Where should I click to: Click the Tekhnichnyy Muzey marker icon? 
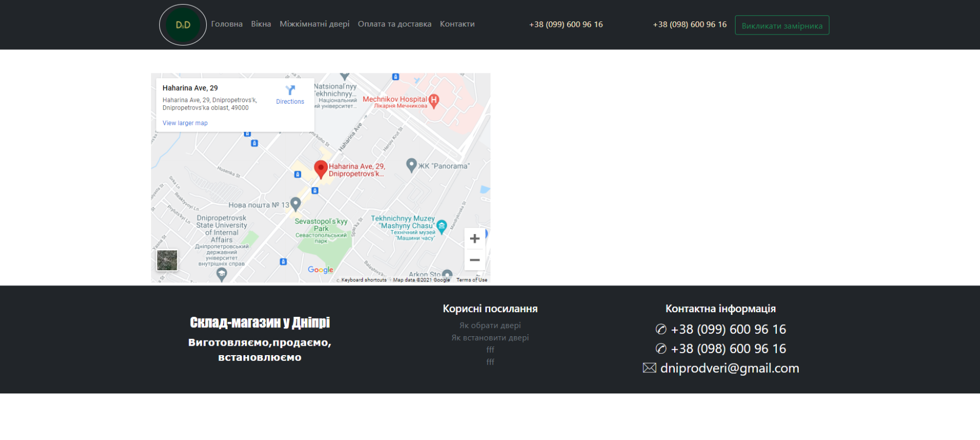click(441, 226)
